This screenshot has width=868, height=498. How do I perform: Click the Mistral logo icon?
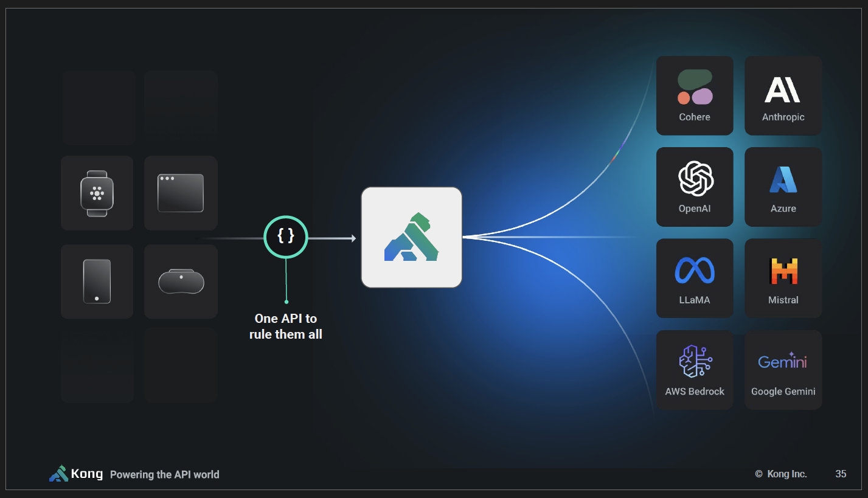(783, 271)
